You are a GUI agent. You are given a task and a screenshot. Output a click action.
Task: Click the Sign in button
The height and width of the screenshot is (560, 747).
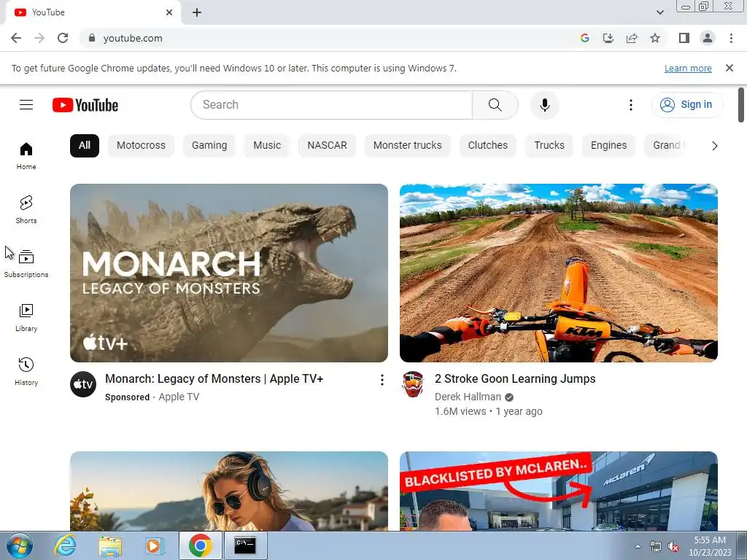686,105
